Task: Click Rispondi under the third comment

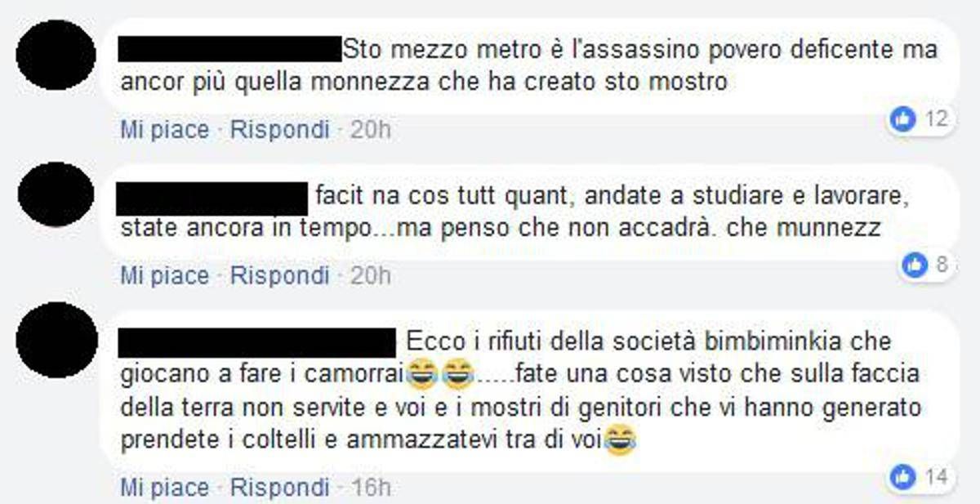Action: coord(279,488)
